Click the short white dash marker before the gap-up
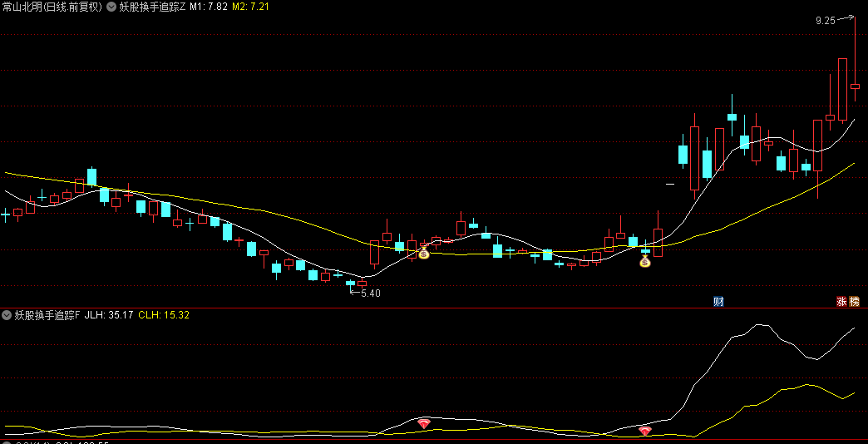This screenshot has width=868, height=444. click(670, 184)
